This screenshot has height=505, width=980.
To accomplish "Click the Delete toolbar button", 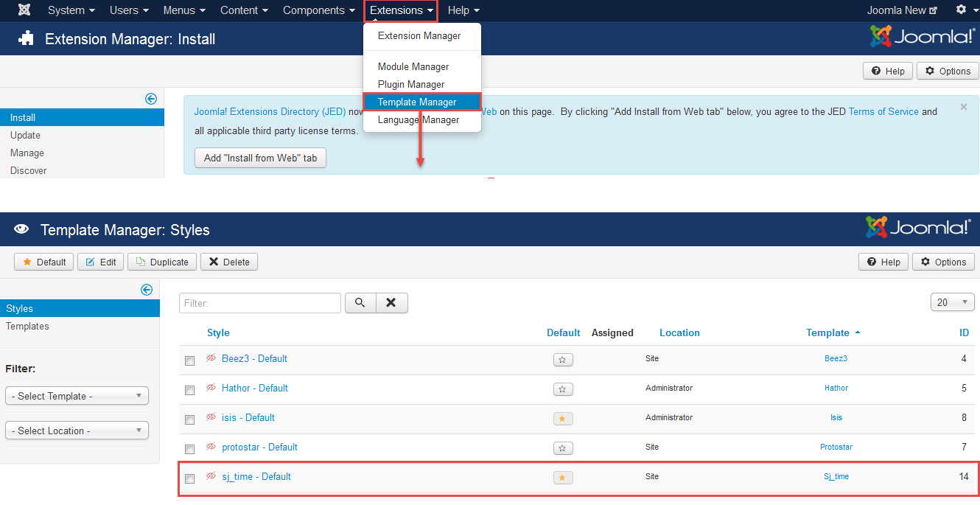I will [229, 262].
